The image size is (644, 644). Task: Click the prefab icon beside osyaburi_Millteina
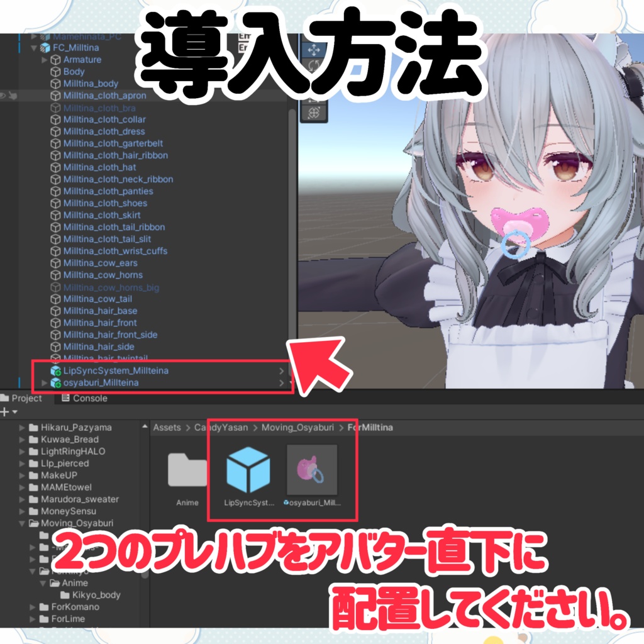[x=55, y=382]
